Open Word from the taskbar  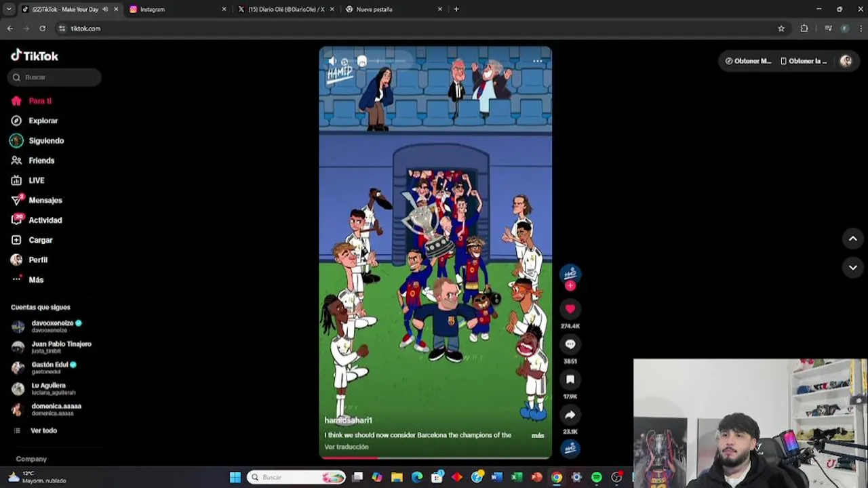(497, 477)
